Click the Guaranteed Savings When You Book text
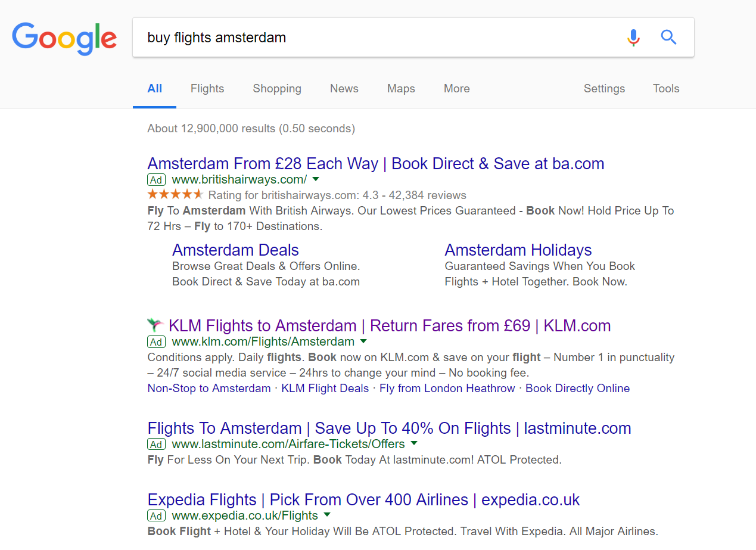The height and width of the screenshot is (550, 756). (x=540, y=266)
